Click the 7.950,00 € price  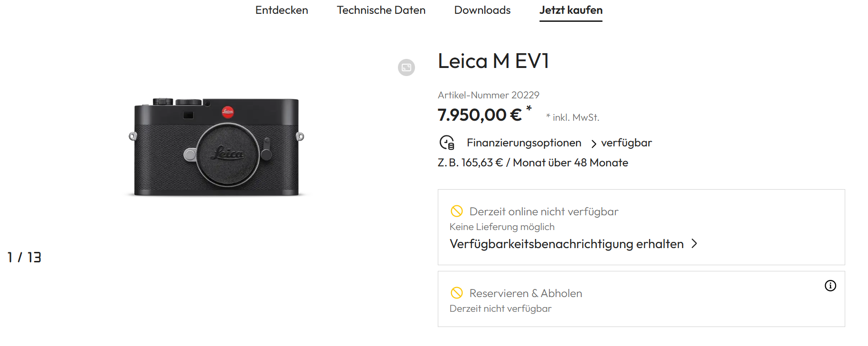coord(480,115)
